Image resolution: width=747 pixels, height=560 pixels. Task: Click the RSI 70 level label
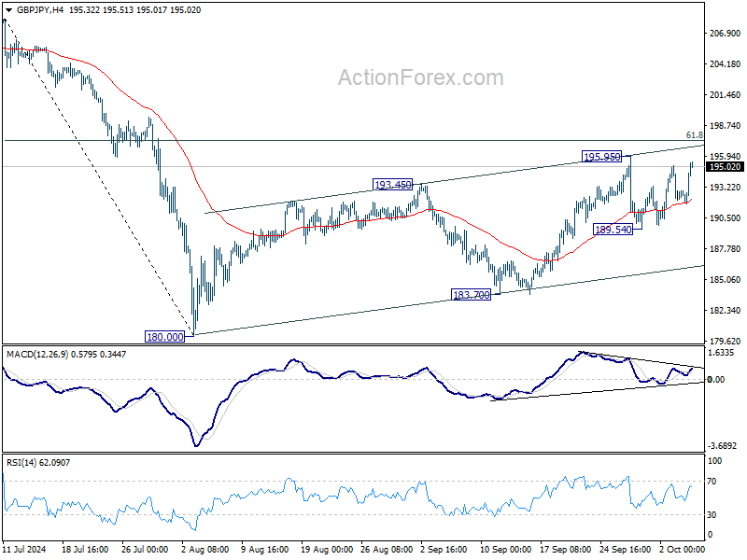point(712,482)
